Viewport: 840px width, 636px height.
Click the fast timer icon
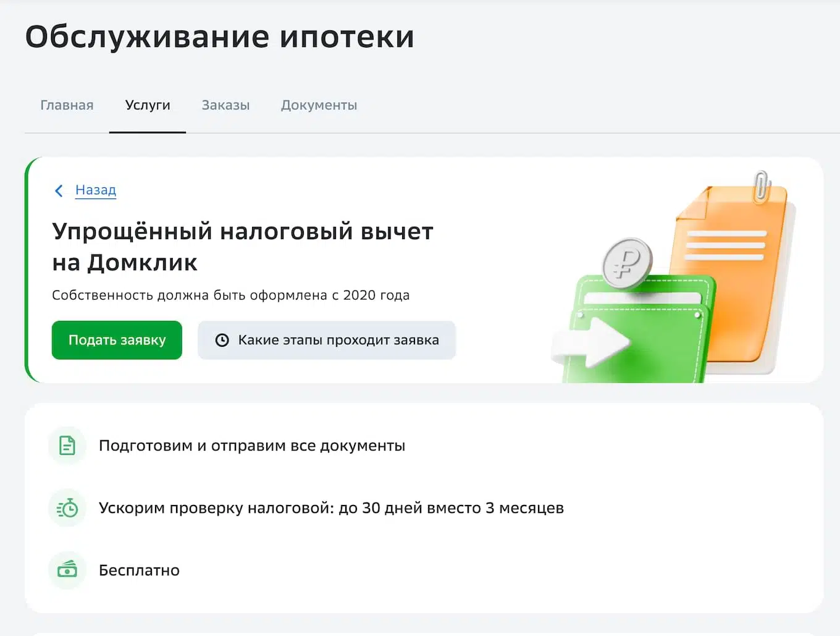(67, 508)
